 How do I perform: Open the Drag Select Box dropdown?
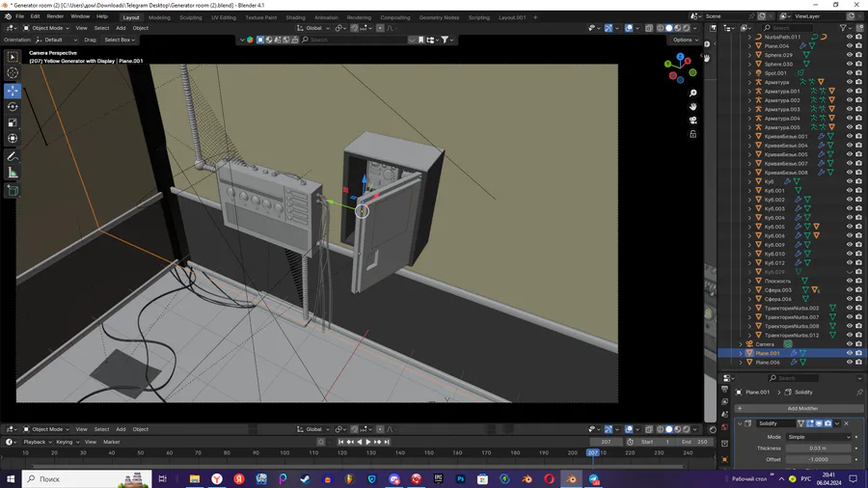pos(120,40)
